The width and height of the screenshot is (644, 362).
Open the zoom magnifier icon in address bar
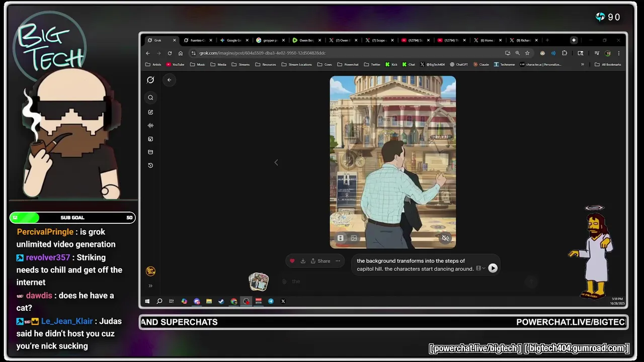coord(517,53)
